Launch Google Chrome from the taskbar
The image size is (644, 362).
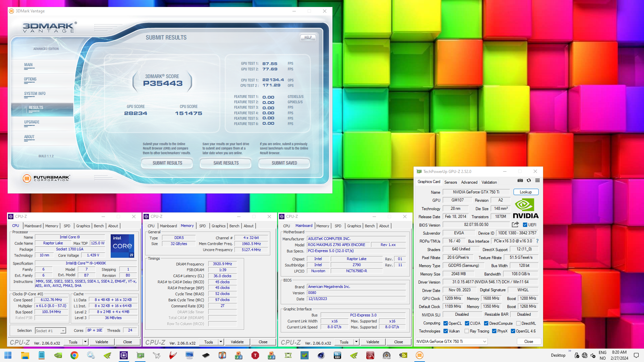74,355
